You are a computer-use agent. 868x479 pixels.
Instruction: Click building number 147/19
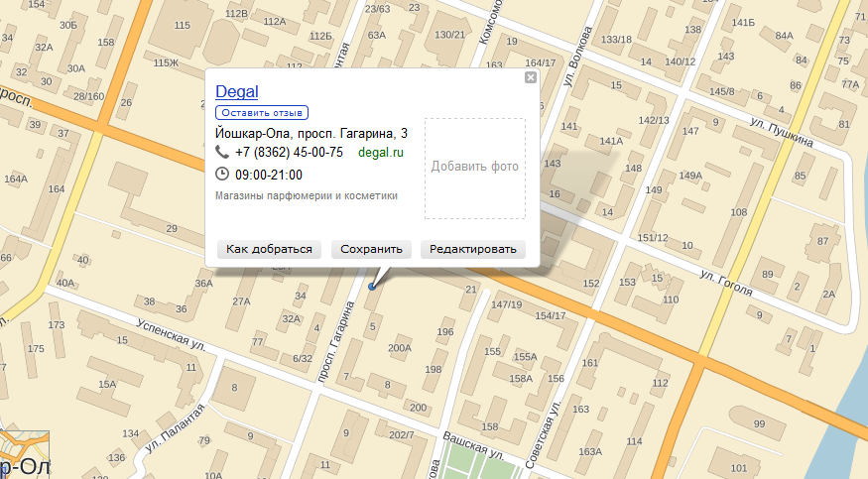coord(506,304)
